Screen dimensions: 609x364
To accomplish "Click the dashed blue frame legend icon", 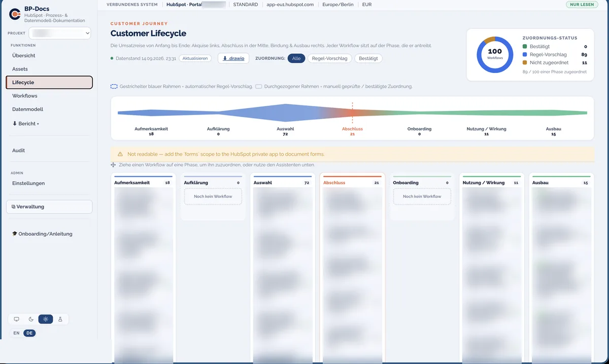I will coord(114,87).
